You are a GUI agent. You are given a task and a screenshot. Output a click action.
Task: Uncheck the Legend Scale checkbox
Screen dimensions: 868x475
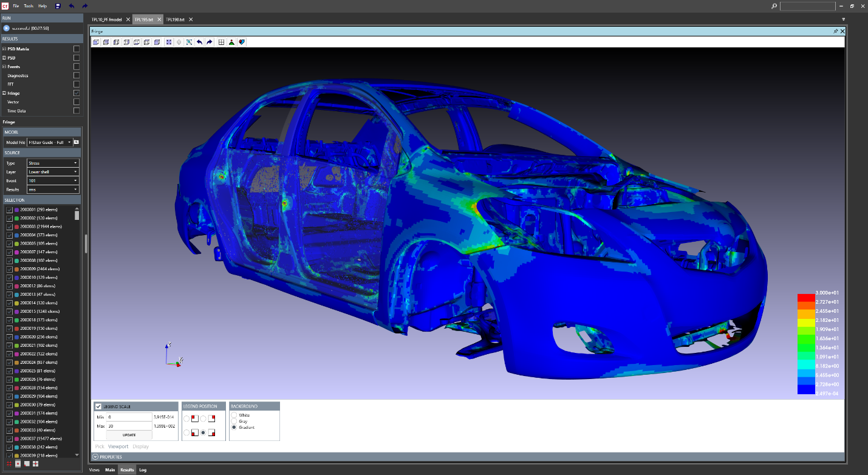click(98, 406)
